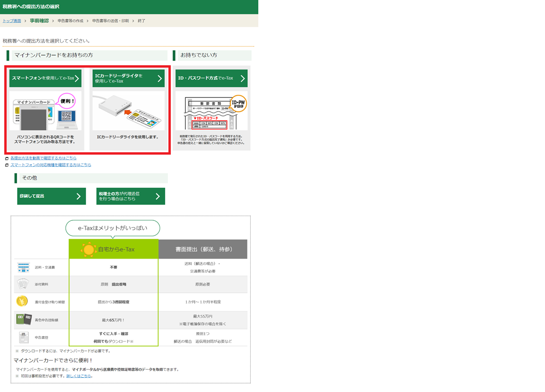Select ICカードリーダライタを使用してe-Tax button
This screenshot has height=392, width=545.
point(129,78)
